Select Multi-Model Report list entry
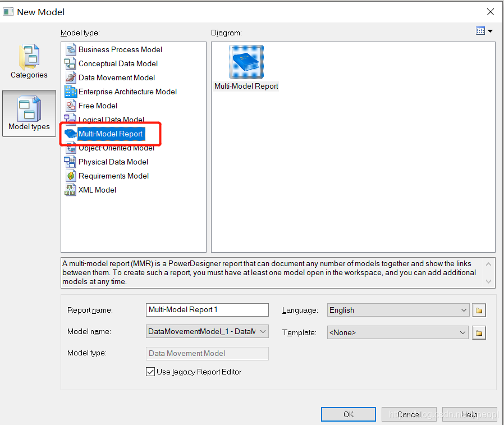Viewport: 504px width, 425px height. tap(111, 134)
